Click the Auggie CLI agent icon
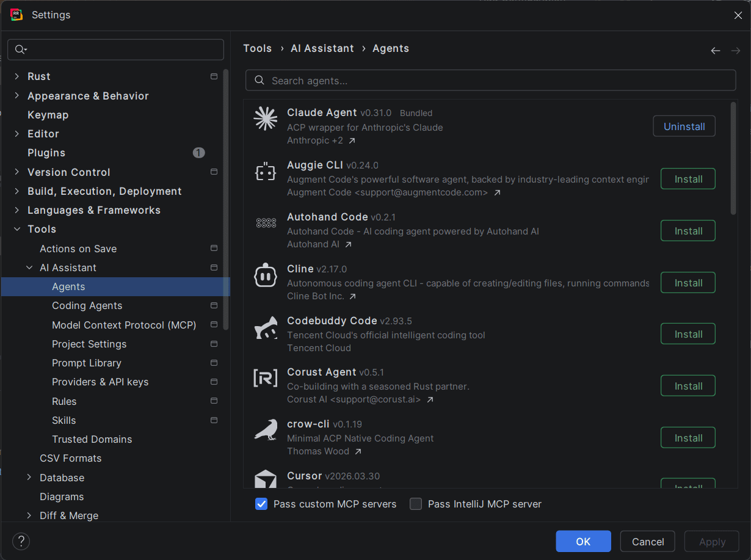This screenshot has height=560, width=751. coord(266,173)
